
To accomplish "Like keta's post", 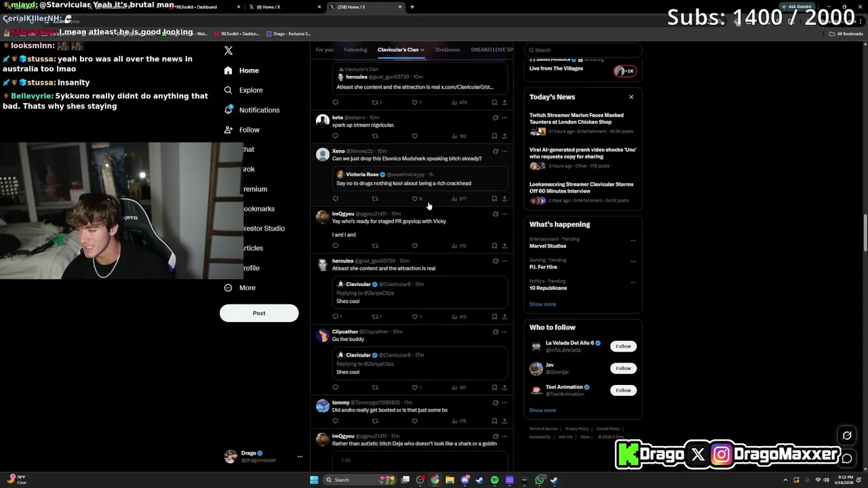I will point(415,136).
